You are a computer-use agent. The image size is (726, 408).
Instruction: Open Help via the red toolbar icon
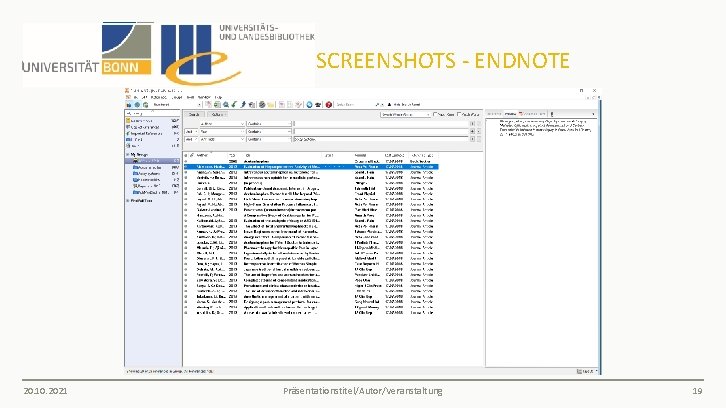click(329, 105)
